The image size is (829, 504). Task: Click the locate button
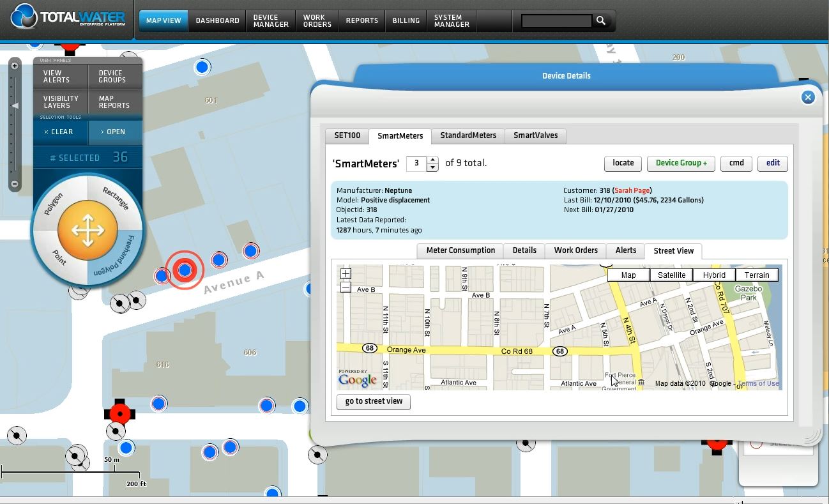coord(623,163)
